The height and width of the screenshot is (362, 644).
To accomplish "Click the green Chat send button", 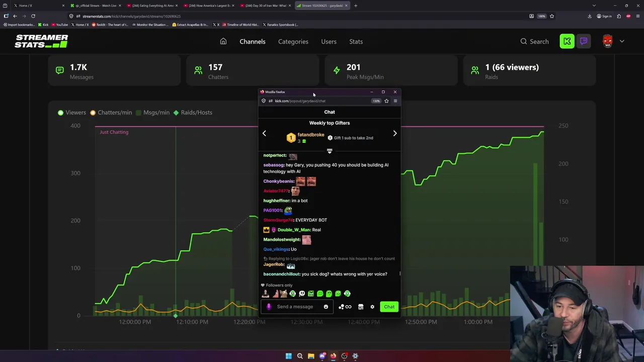I will pyautogui.click(x=389, y=307).
